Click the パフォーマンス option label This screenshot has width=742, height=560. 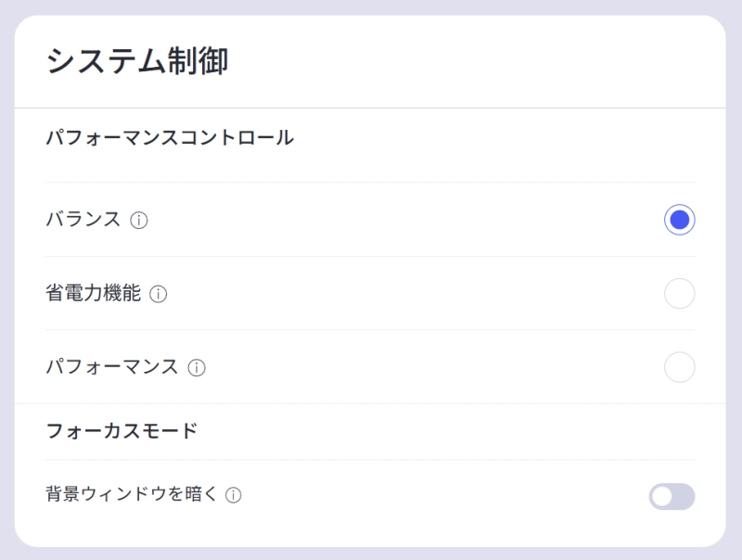pyautogui.click(x=111, y=367)
